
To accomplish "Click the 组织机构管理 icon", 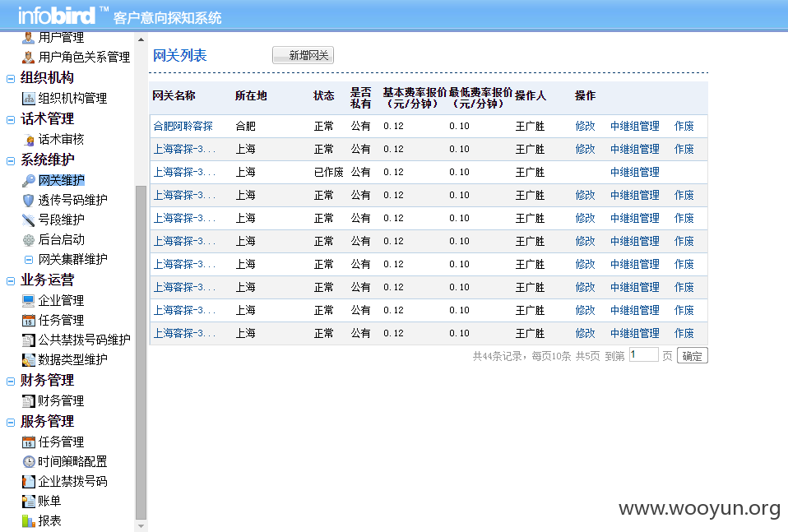I will pyautogui.click(x=29, y=99).
